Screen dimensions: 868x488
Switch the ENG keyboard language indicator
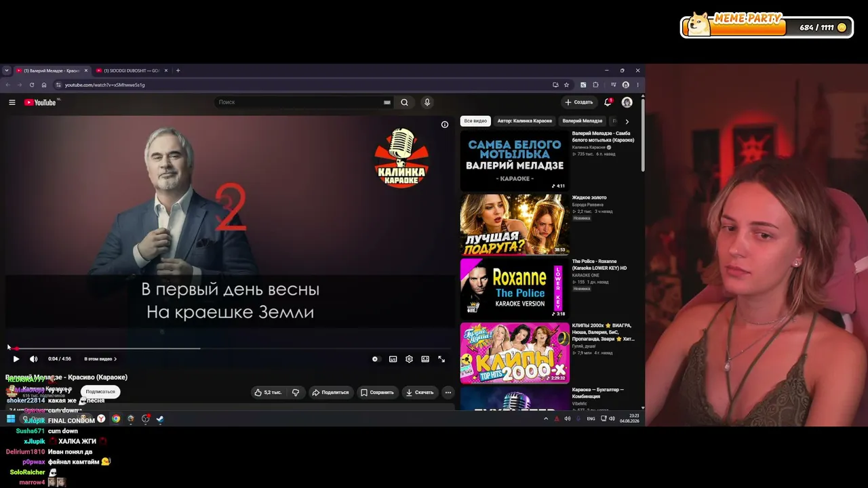pos(591,419)
